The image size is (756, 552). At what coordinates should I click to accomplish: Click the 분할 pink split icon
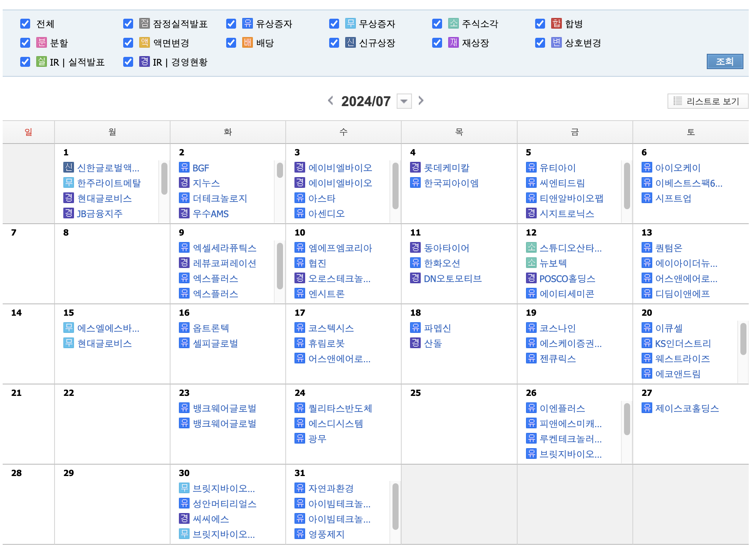pyautogui.click(x=41, y=42)
